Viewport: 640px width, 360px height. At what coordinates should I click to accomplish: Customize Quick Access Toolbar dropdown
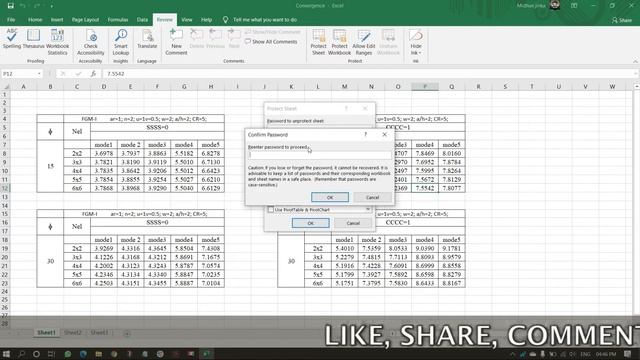(x=52, y=6)
